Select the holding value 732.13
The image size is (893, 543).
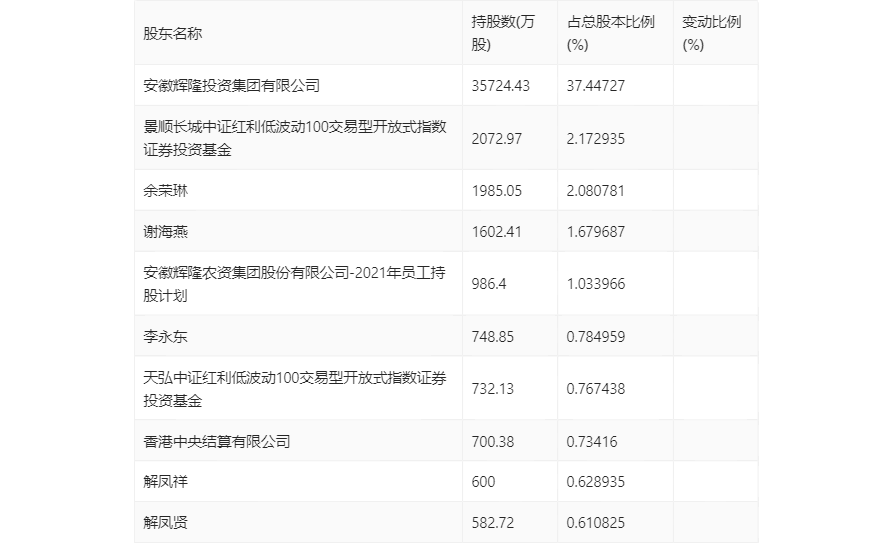pos(493,389)
